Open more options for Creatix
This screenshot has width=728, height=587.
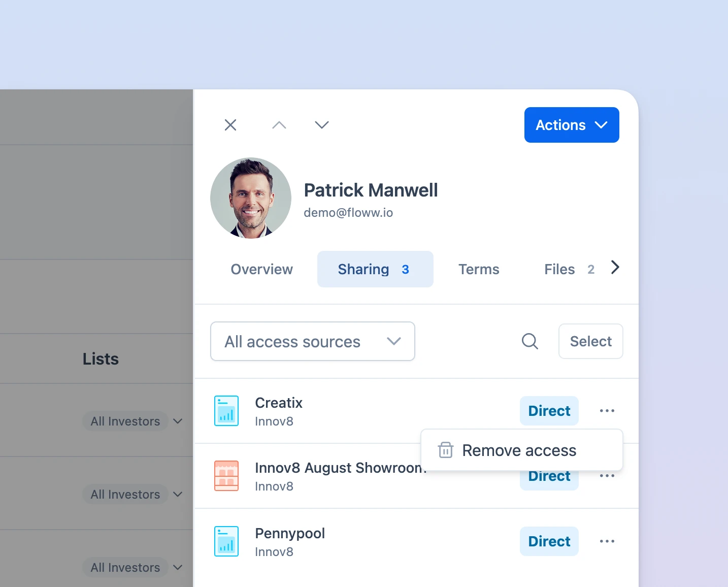click(607, 411)
